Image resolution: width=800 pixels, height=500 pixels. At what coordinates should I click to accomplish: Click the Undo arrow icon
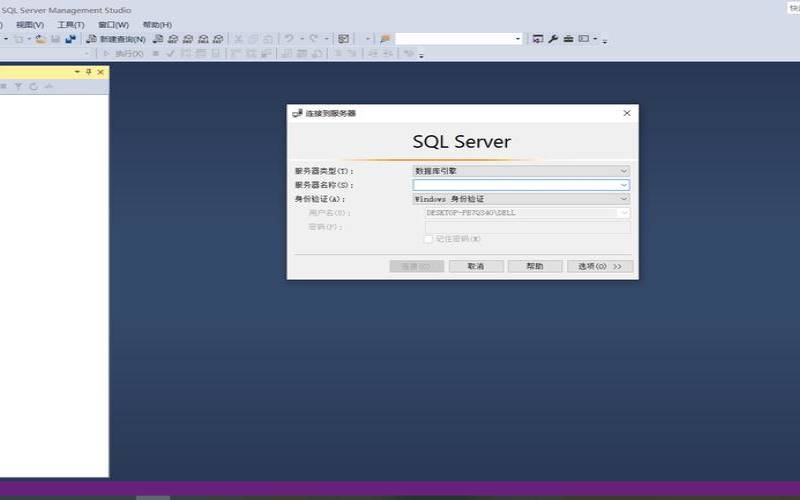point(288,39)
